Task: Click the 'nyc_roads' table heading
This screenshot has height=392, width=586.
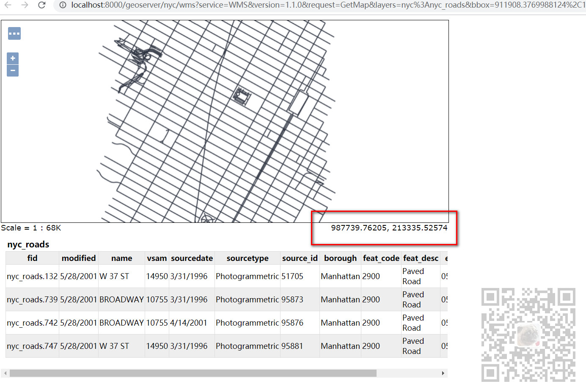Action: [28, 244]
